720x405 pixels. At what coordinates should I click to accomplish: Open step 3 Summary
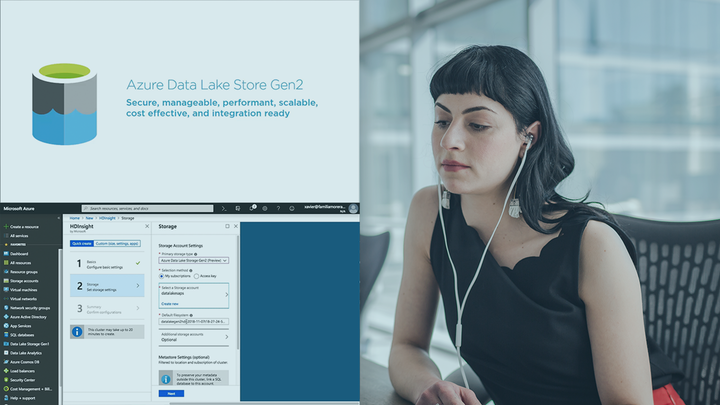(107, 309)
